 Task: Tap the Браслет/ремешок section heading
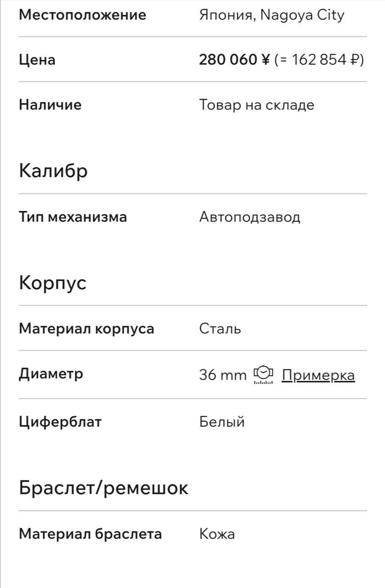click(x=104, y=487)
